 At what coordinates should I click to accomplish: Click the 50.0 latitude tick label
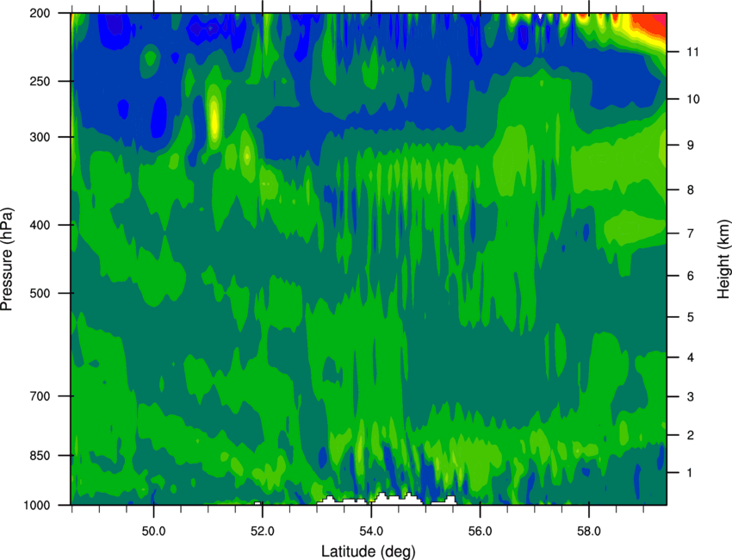[153, 532]
